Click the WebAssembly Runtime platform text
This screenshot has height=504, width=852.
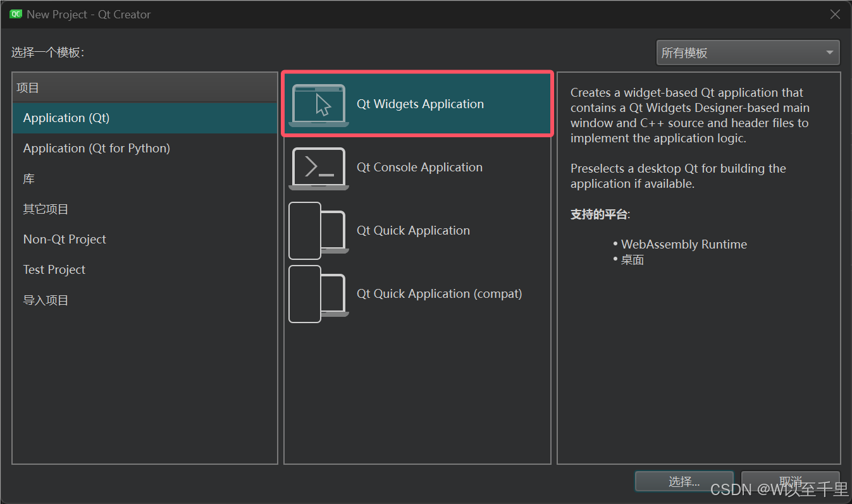(x=684, y=244)
